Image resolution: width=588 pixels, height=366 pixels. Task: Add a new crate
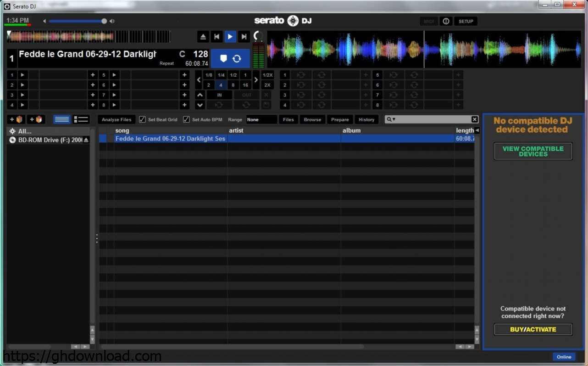tap(17, 119)
